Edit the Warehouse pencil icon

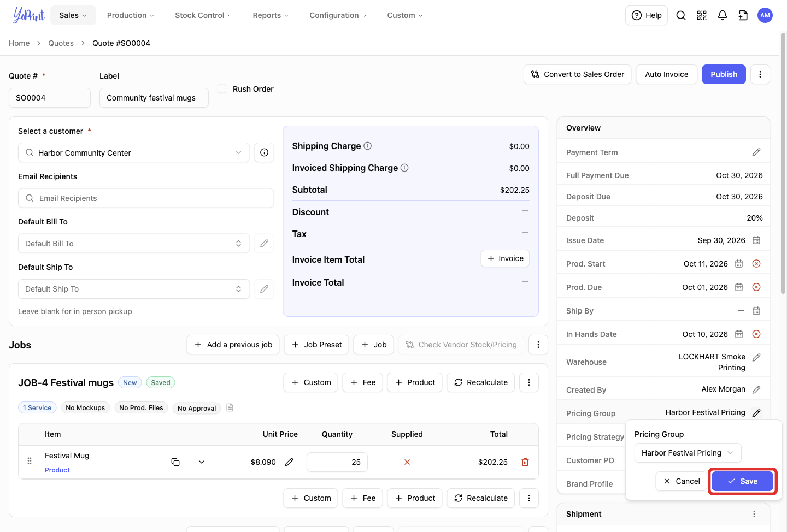point(756,357)
